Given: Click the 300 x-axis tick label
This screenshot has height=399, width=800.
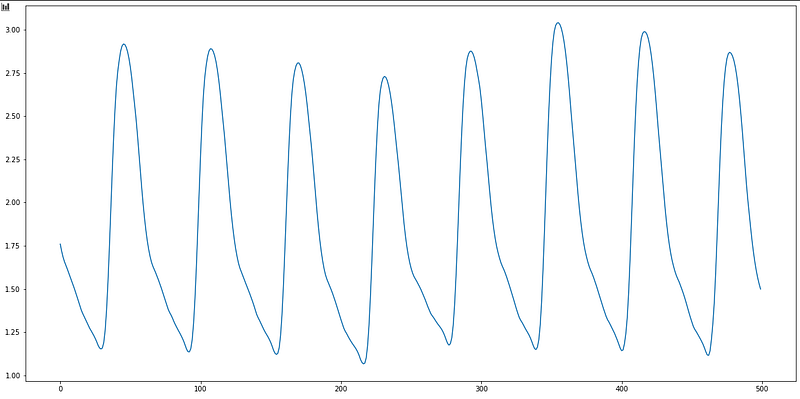Looking at the screenshot, I should coord(481,389).
